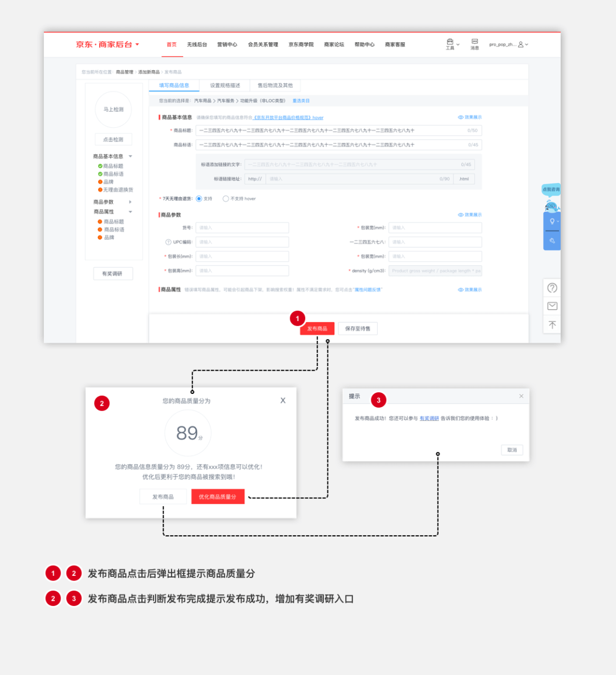Viewport: 616px width, 675px height.
Task: Select the 支持 radio button
Action: tap(199, 199)
